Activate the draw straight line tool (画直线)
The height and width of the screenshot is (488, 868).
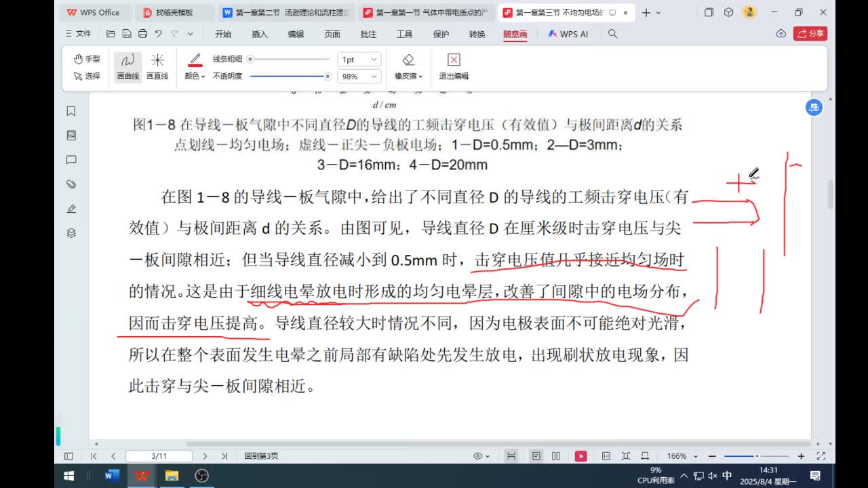[x=157, y=67]
